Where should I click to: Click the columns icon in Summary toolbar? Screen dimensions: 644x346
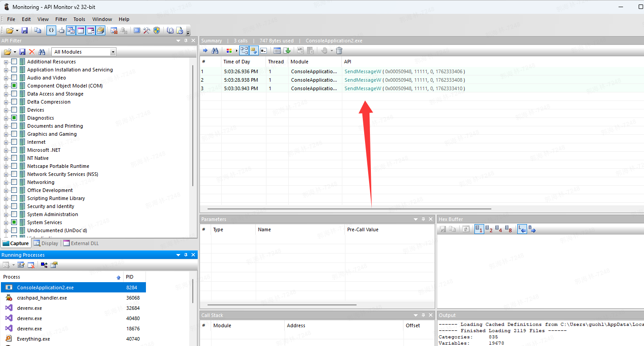[x=277, y=50]
